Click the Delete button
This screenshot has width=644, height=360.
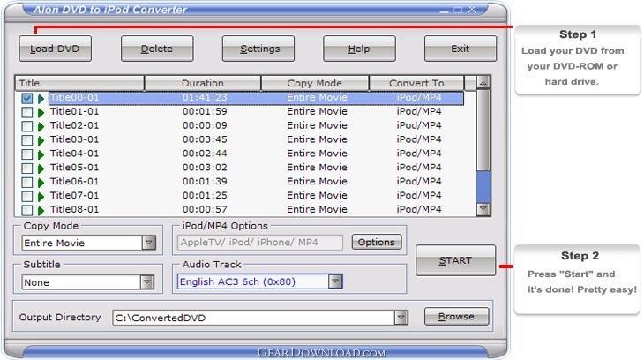click(x=157, y=49)
